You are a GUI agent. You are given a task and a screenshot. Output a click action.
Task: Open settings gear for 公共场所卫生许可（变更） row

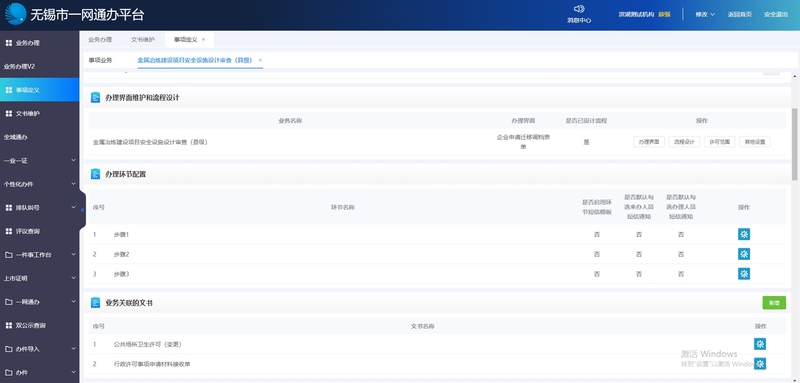(x=760, y=344)
